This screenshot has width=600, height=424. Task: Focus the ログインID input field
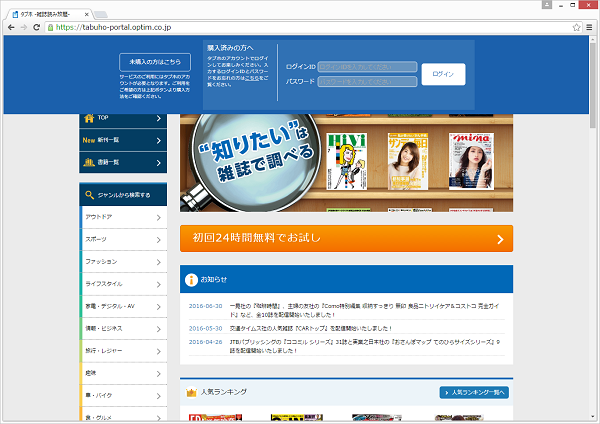pyautogui.click(x=367, y=67)
